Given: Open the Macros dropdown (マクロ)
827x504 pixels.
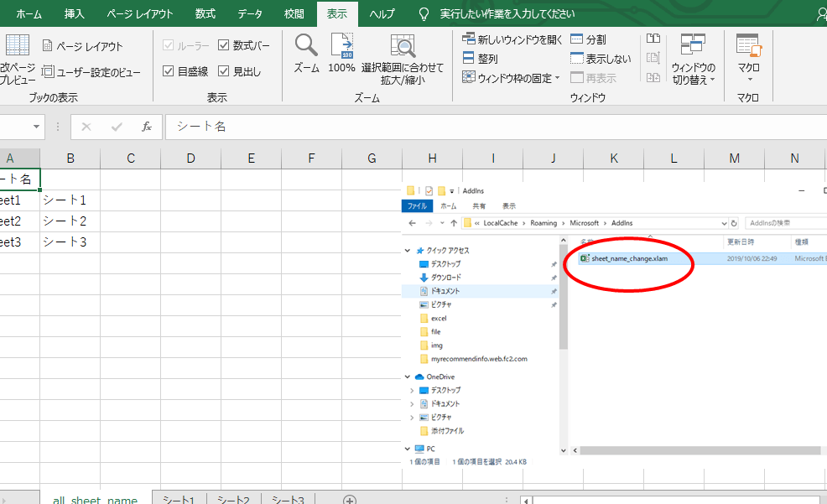Looking at the screenshot, I should coord(748,58).
